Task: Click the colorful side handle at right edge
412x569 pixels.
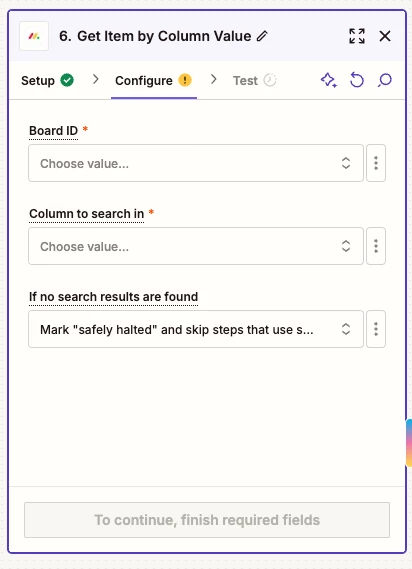Action: pos(409,443)
